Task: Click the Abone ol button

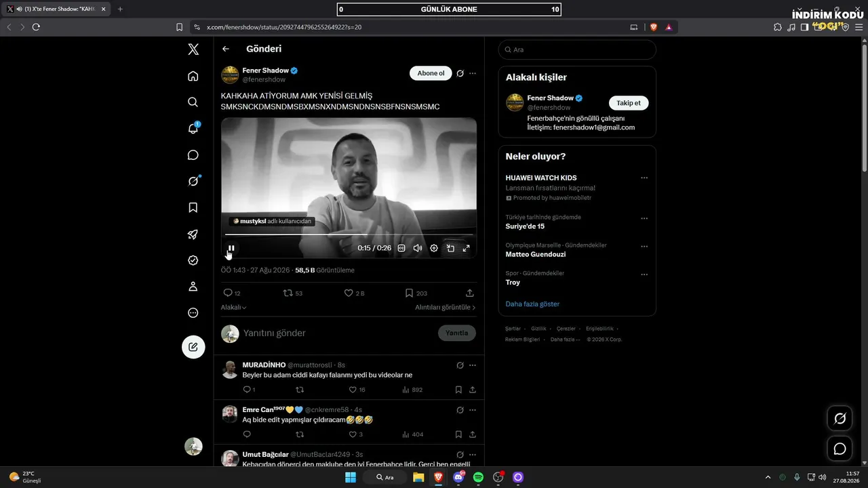Action: click(x=431, y=73)
